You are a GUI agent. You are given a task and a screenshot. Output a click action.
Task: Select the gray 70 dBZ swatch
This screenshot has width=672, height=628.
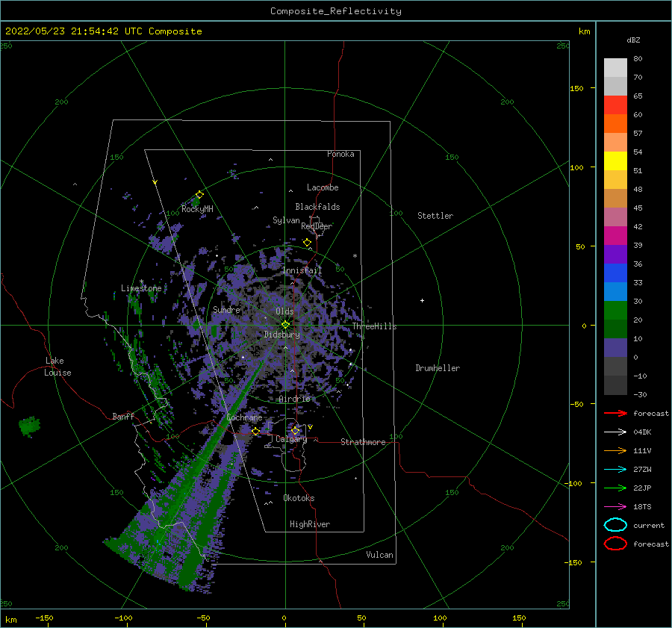click(x=615, y=86)
